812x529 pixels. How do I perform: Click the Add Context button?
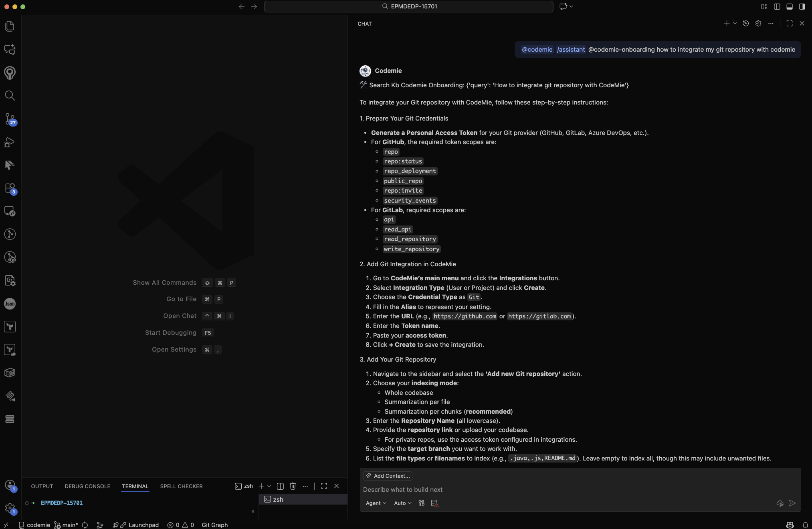click(388, 476)
